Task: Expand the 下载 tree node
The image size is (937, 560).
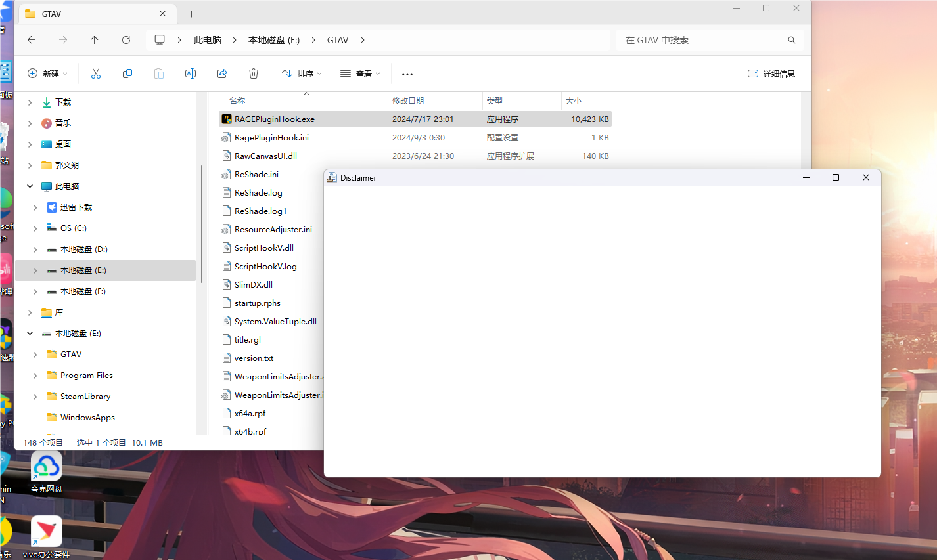Action: (x=30, y=102)
